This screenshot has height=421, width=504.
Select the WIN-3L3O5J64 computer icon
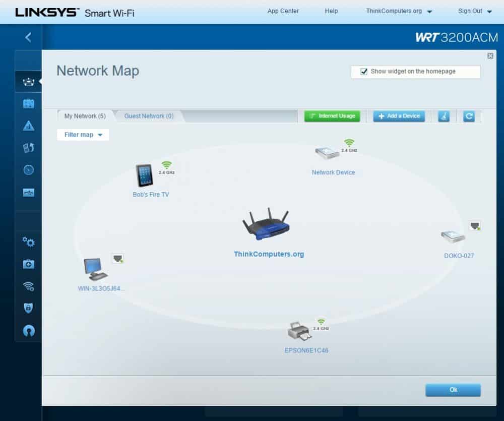(95, 270)
